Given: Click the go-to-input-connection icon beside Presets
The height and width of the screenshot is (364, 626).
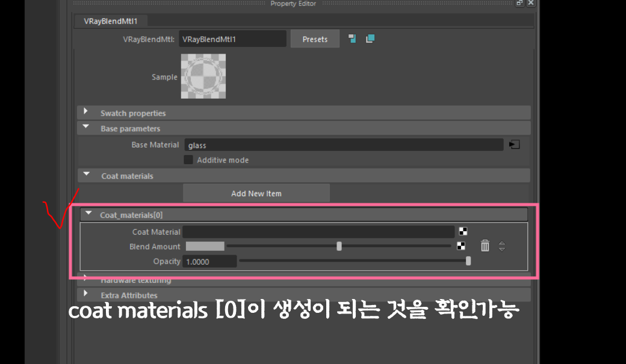Looking at the screenshot, I should [352, 39].
